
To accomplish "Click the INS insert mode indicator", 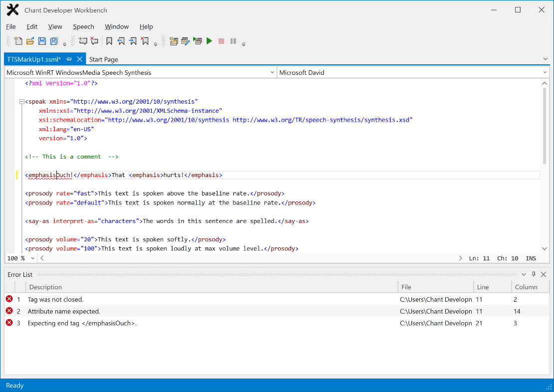I will (531, 258).
